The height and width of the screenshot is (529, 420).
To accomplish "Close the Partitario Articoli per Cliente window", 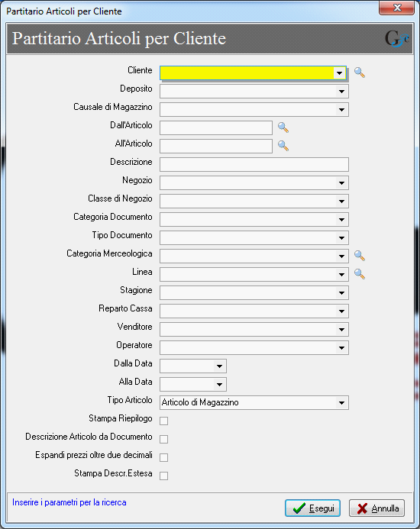I will pos(396,8).
